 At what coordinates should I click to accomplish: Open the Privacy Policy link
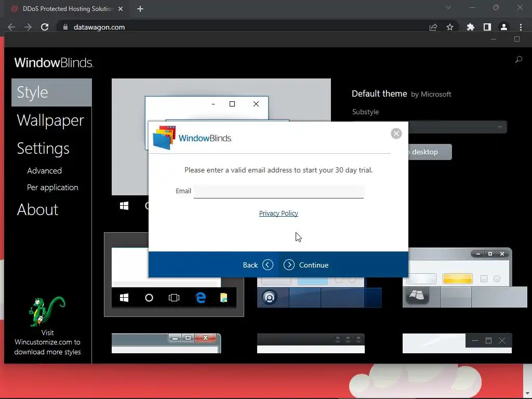tap(278, 213)
